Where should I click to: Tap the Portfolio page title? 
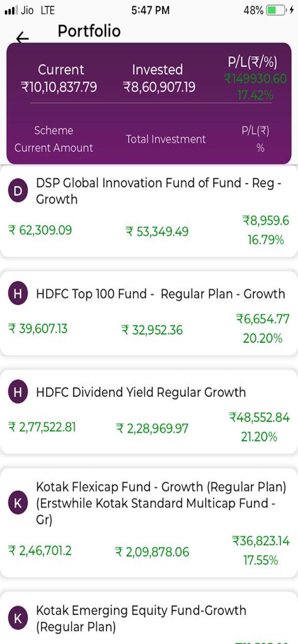coord(89,31)
